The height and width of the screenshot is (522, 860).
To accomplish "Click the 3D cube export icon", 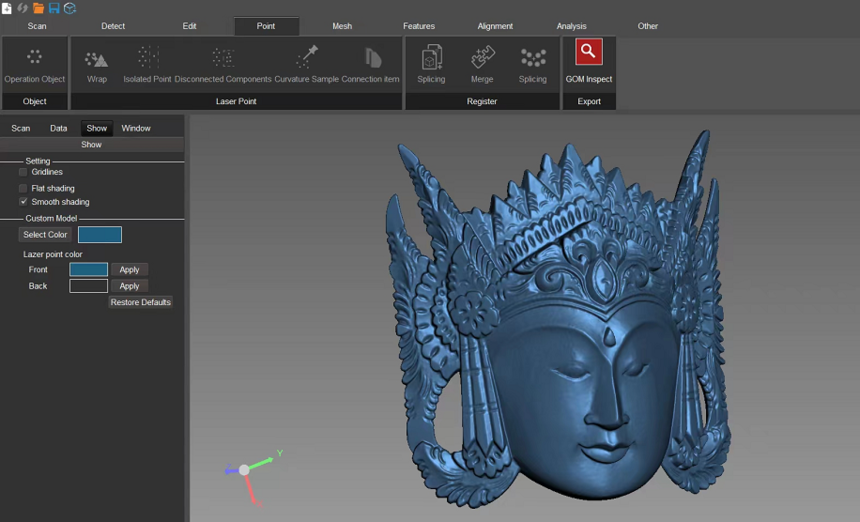I will click(x=70, y=8).
